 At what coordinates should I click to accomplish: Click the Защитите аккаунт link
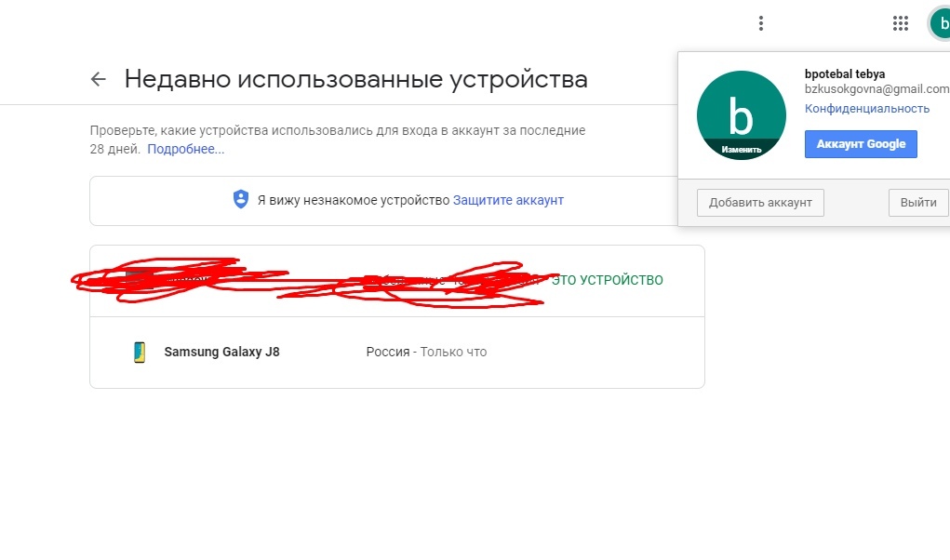point(508,200)
